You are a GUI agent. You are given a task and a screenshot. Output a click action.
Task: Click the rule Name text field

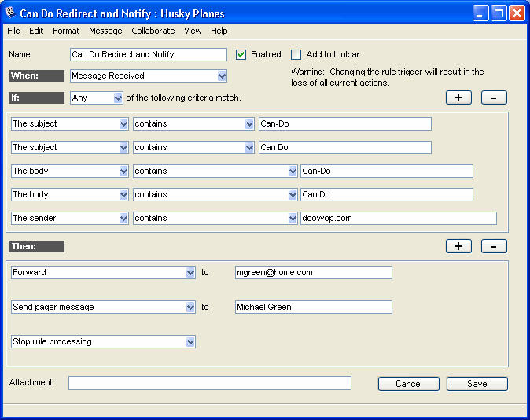tap(148, 55)
